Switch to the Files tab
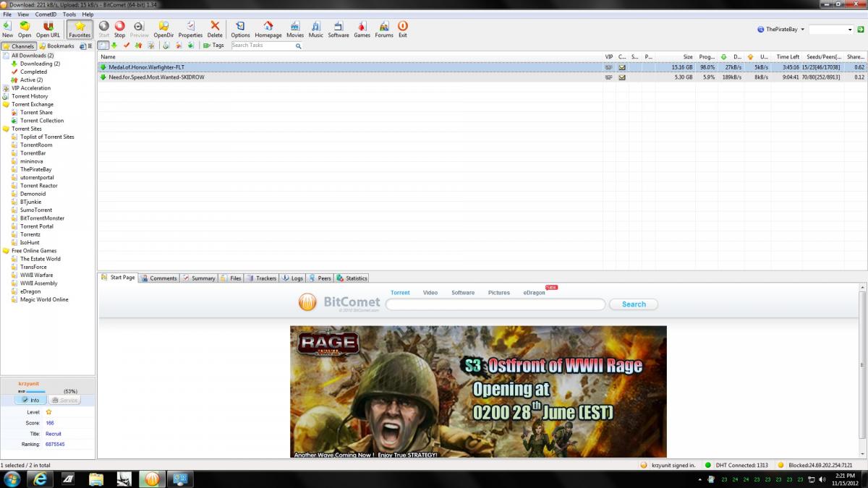The height and width of the screenshot is (488, 868). pos(231,278)
